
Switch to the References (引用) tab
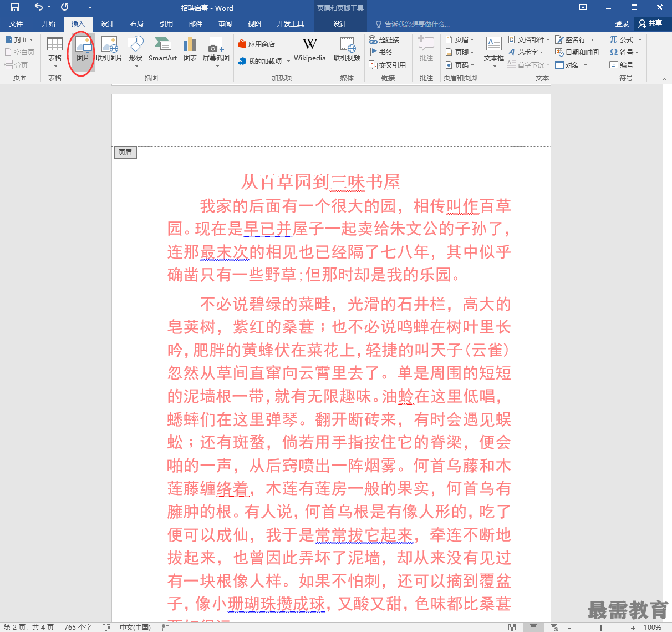(x=166, y=24)
